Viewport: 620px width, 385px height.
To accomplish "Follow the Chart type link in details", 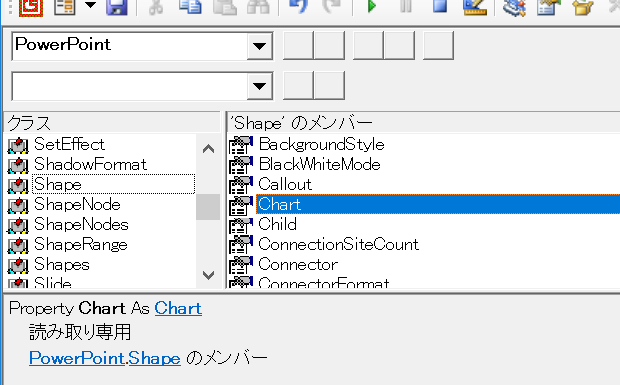I will [x=178, y=308].
